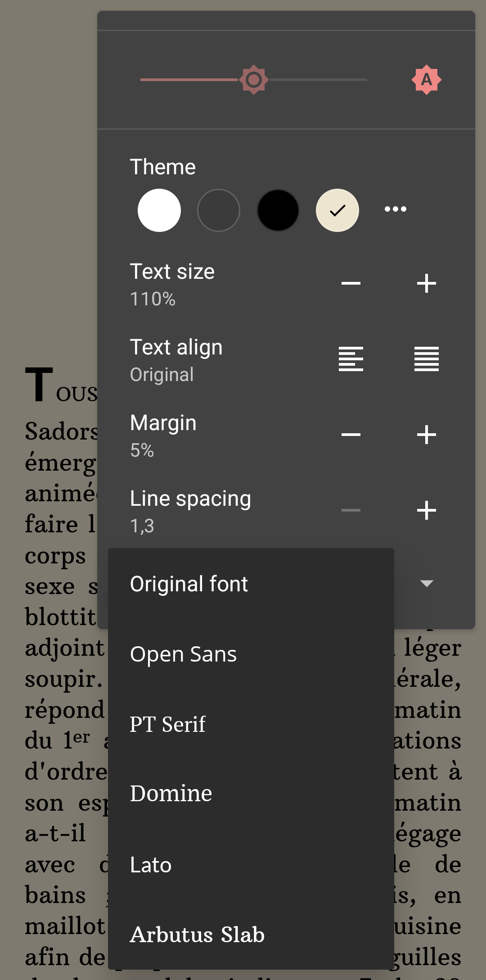Viewport: 486px width, 980px height.
Task: Choose the dark gray theme
Action: click(x=219, y=210)
